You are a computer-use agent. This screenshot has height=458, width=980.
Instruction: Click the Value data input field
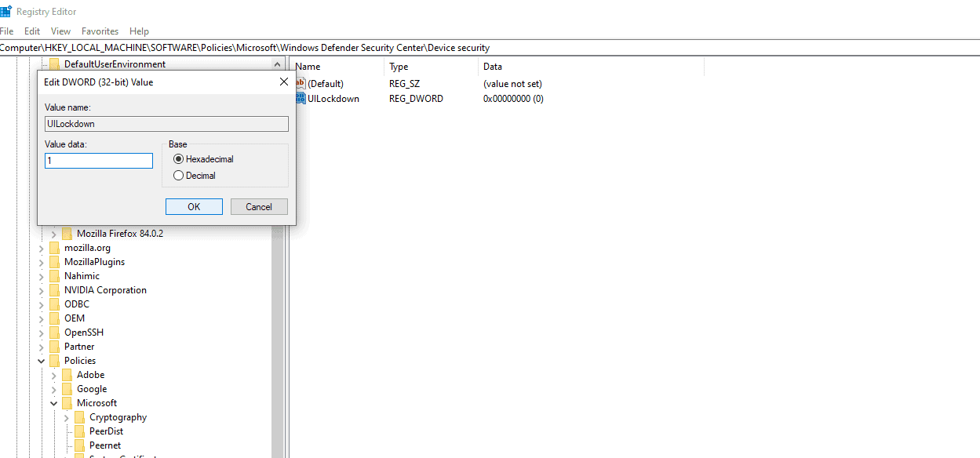click(99, 161)
